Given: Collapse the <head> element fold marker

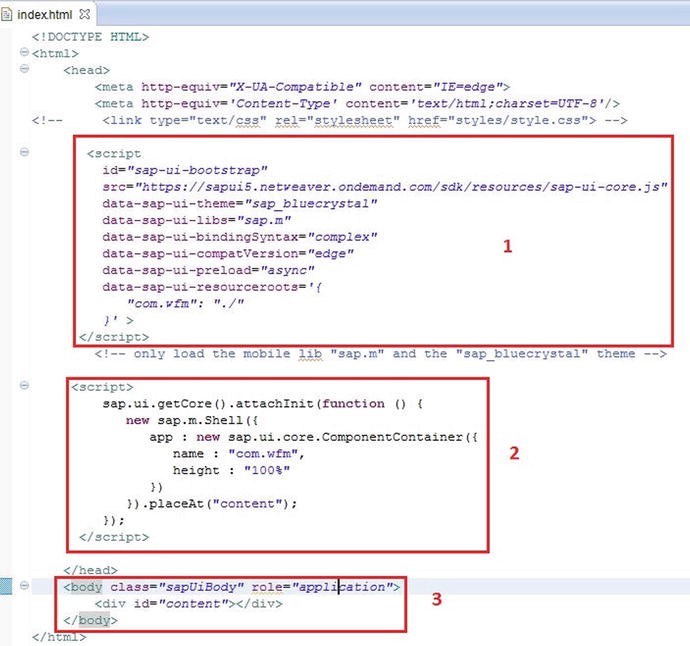Looking at the screenshot, I should click(24, 69).
